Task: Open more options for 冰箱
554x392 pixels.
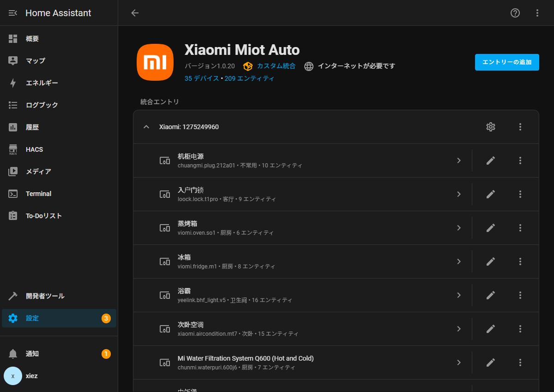Action: point(520,261)
